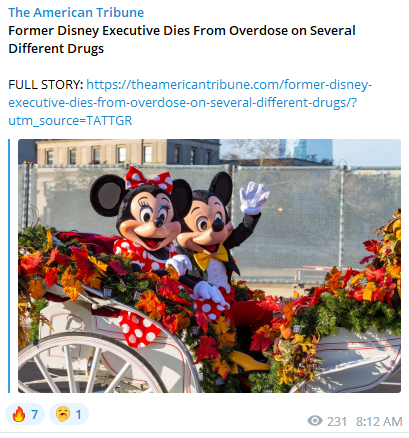Click Minnie Mouse's face in the photo

click(152, 220)
